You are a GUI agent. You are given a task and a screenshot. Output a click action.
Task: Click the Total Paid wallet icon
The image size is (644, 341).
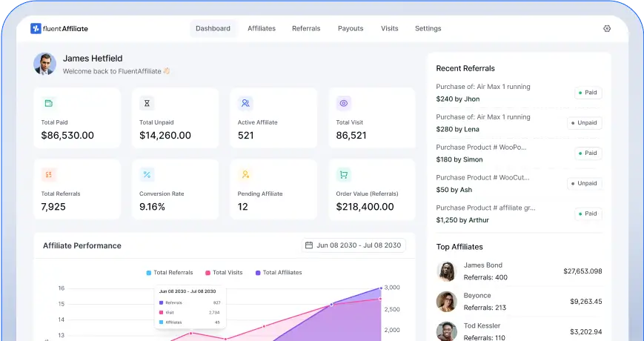click(x=48, y=103)
